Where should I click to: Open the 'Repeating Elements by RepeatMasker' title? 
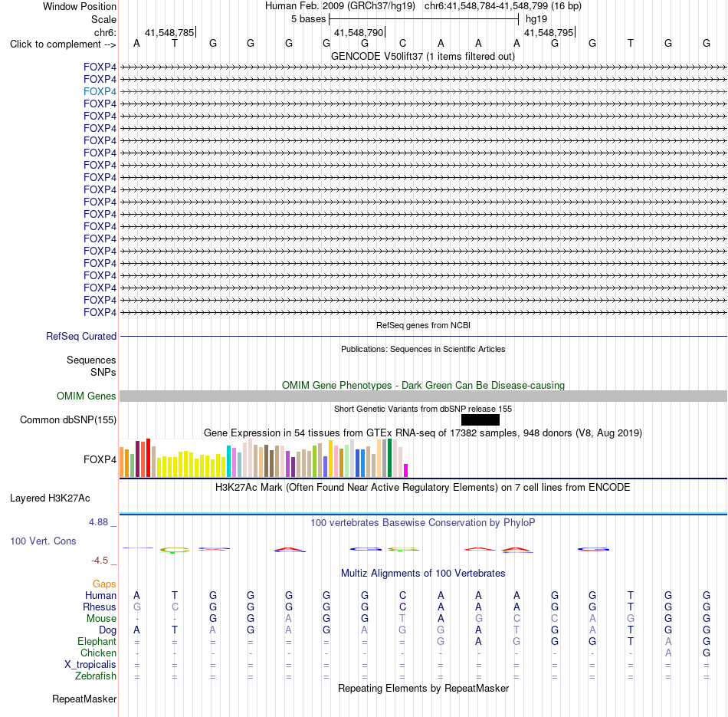point(423,689)
